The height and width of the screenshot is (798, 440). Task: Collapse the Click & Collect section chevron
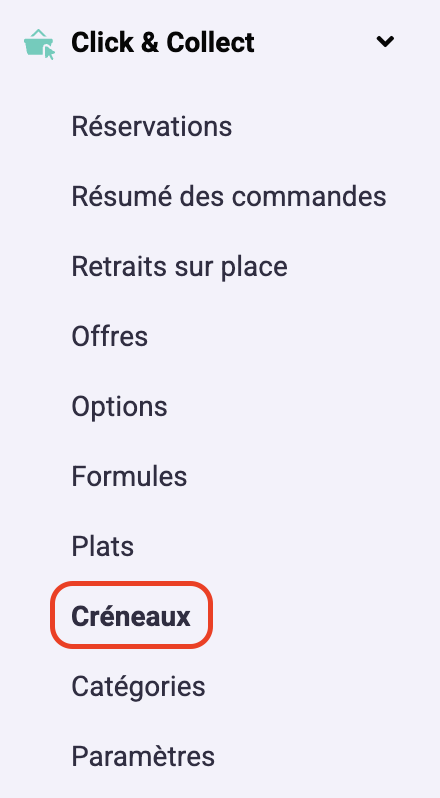coord(385,42)
